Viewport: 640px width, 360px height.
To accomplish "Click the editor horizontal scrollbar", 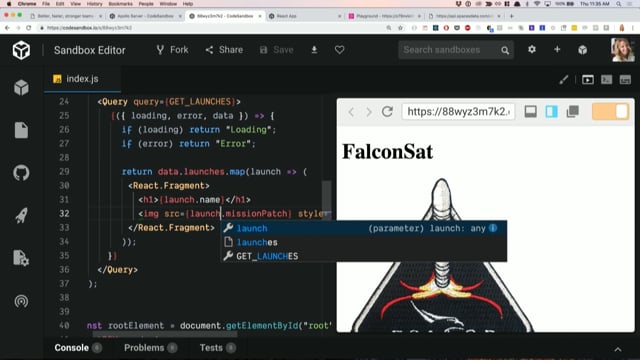I will [165, 334].
